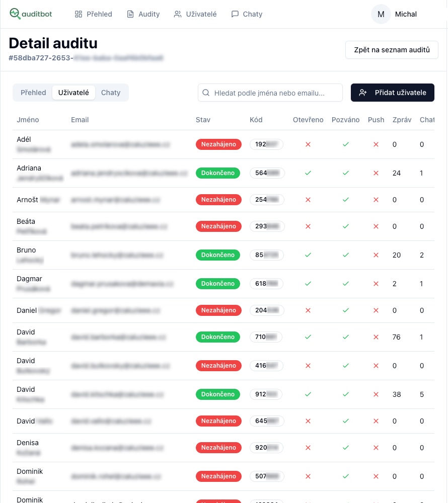Click green Otevřeno checkmark in row with 76 messages
Image resolution: width=448 pixels, height=503 pixels.
[x=308, y=337]
